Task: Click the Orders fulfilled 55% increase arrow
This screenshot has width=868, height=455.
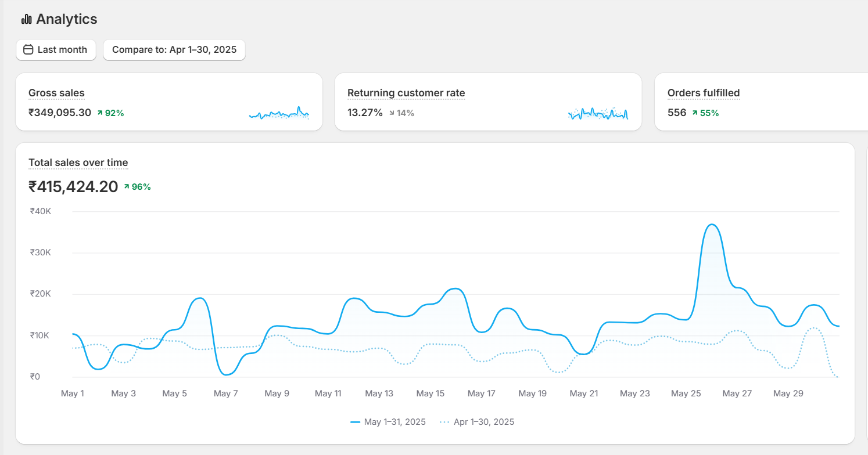Action: point(695,113)
